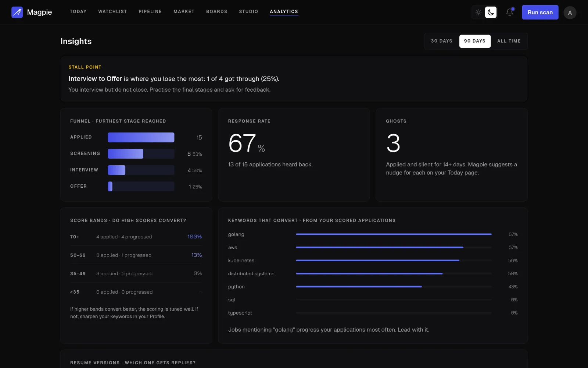588x368 pixels.
Task: Click the ghosts count 3
Action: (x=393, y=143)
